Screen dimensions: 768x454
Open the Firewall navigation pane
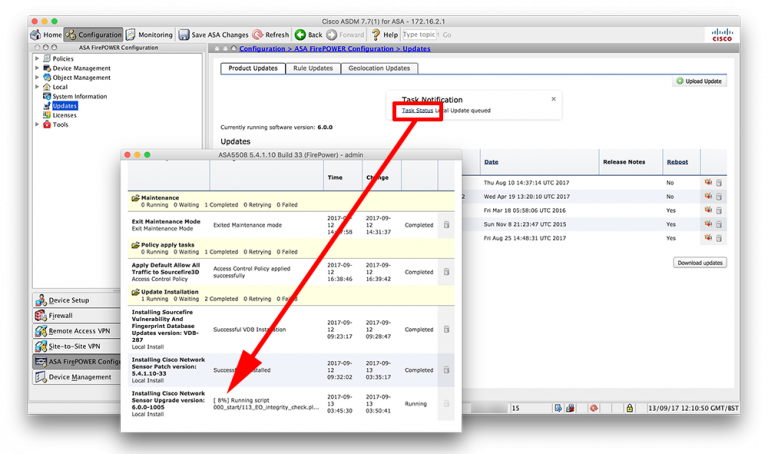pyautogui.click(x=76, y=315)
